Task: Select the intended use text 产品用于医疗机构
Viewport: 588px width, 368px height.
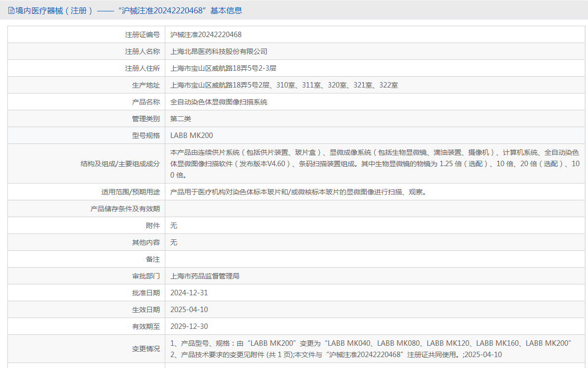Action: pyautogui.click(x=298, y=192)
